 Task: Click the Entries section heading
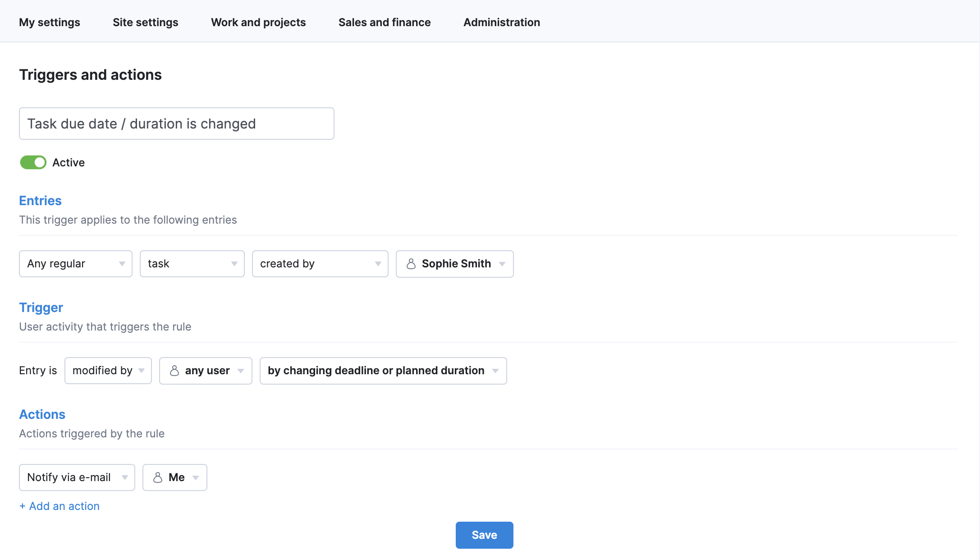click(x=40, y=201)
